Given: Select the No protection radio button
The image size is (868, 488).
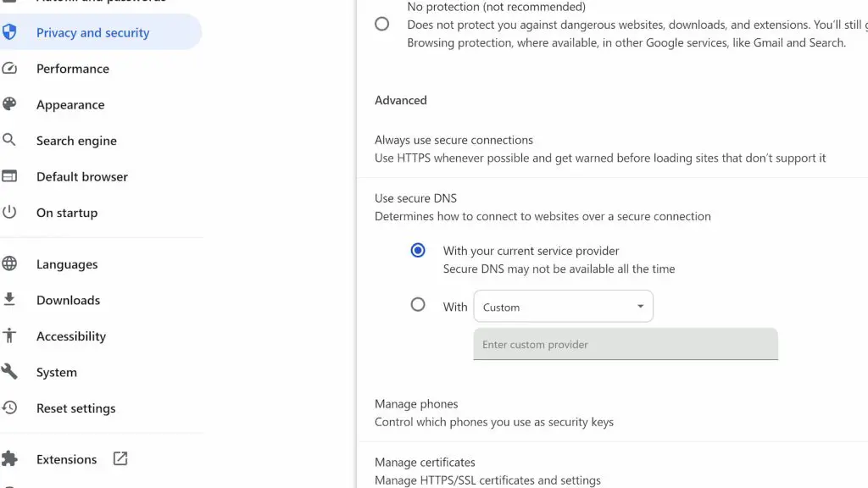Looking at the screenshot, I should tap(382, 25).
